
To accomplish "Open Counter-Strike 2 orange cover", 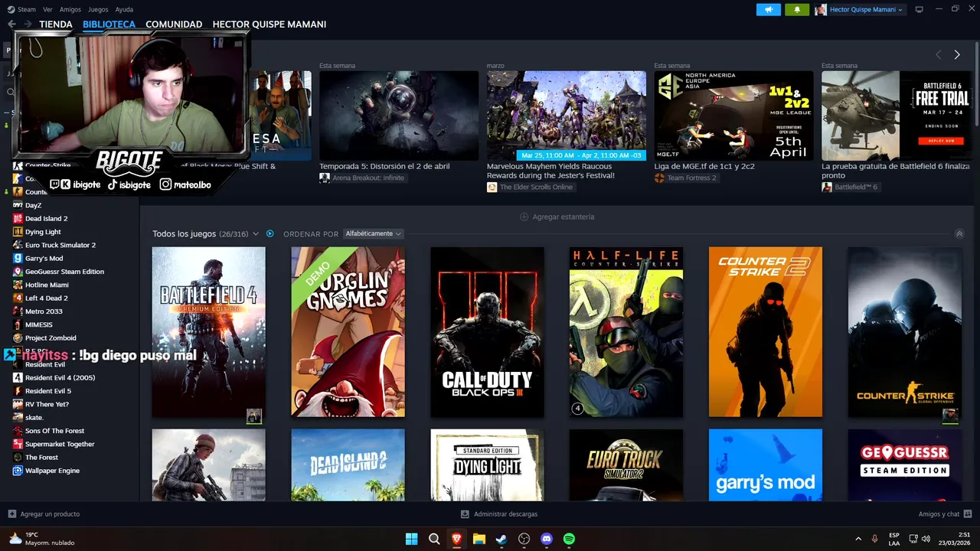I will tap(766, 332).
